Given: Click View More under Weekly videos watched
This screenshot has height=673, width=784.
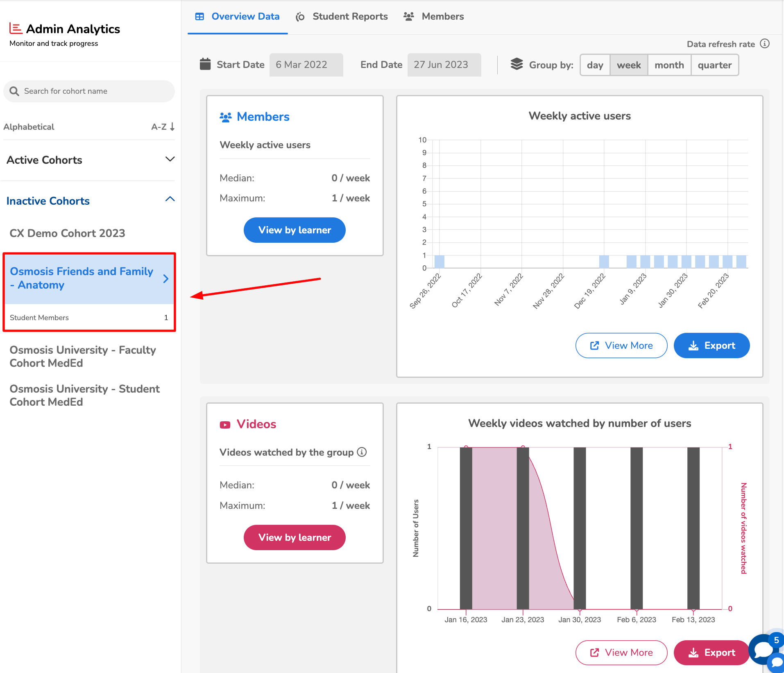Looking at the screenshot, I should coord(621,653).
